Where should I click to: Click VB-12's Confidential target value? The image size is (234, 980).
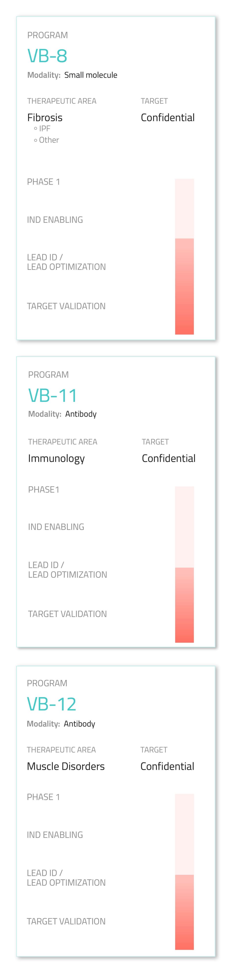(167, 766)
